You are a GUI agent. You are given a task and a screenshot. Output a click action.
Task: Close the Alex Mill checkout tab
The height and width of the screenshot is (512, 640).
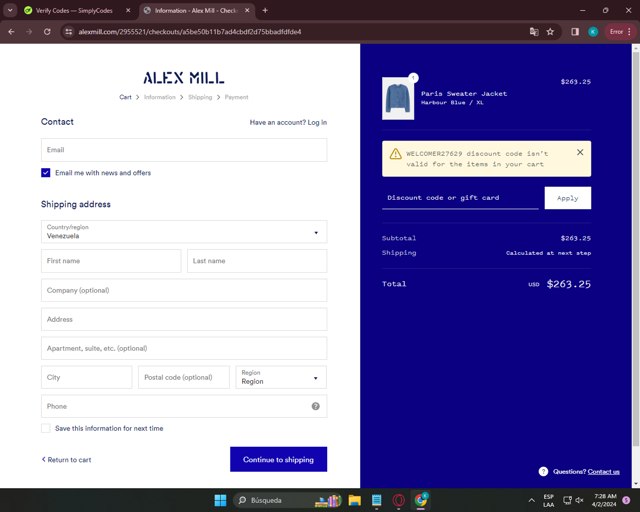tap(247, 11)
